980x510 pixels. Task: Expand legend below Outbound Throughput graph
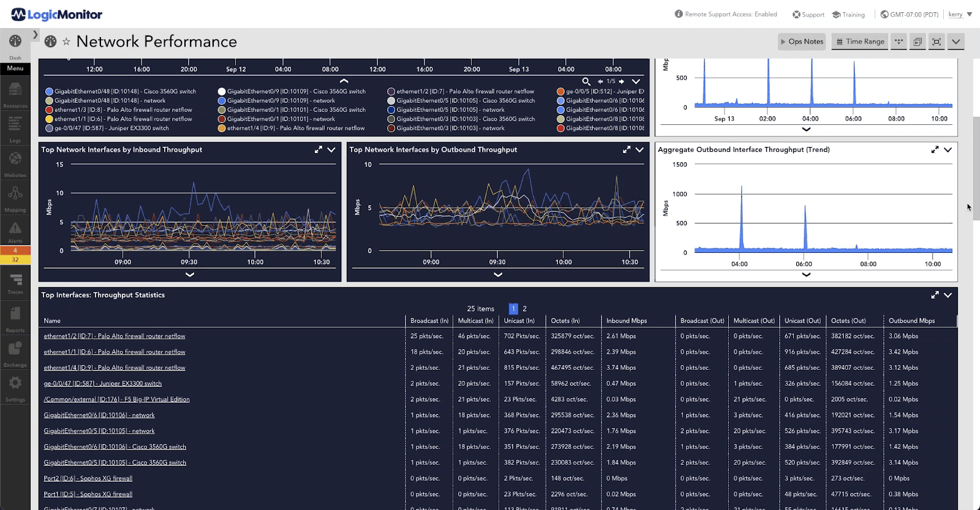point(498,275)
